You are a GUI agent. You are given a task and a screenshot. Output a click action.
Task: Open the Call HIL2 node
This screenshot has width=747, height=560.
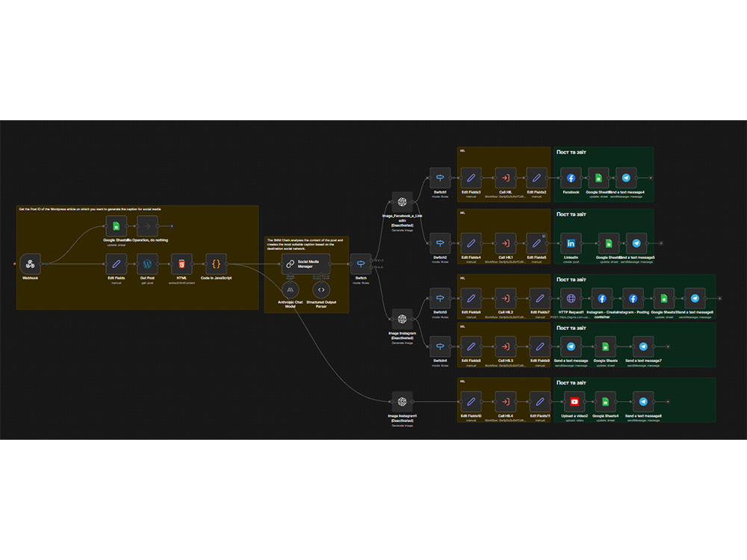pos(506,299)
